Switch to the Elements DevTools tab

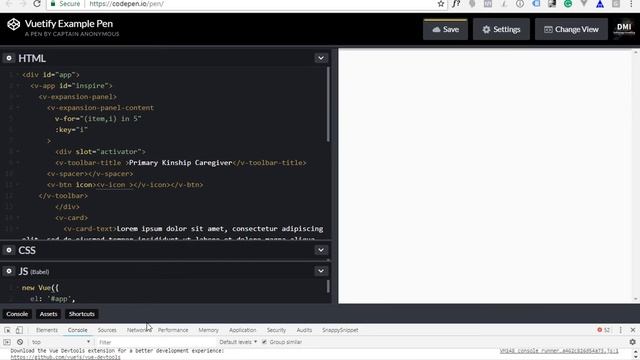click(x=47, y=330)
